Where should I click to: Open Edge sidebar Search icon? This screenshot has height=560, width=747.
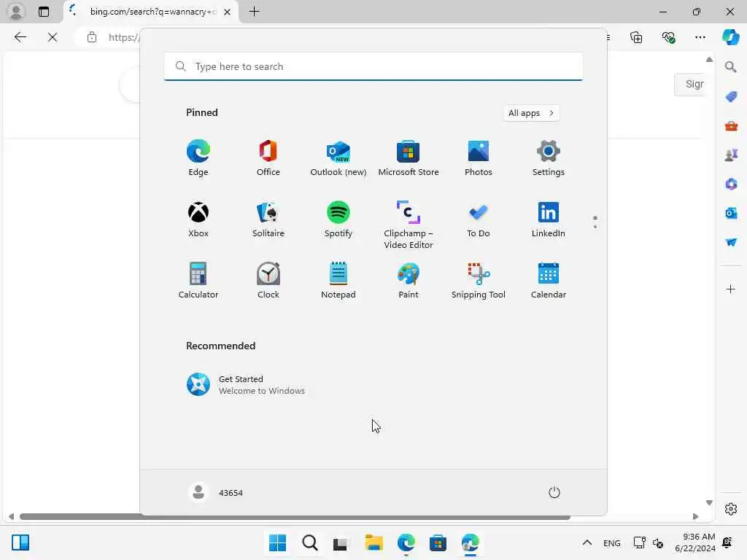pyautogui.click(x=730, y=66)
